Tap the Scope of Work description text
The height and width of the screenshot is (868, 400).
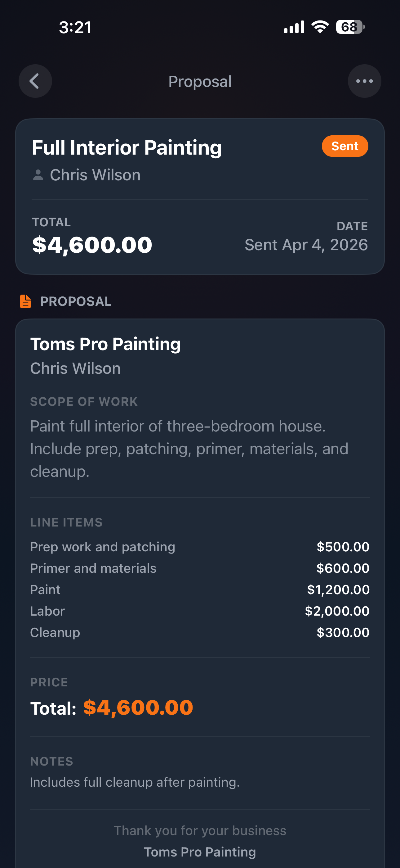coord(189,449)
